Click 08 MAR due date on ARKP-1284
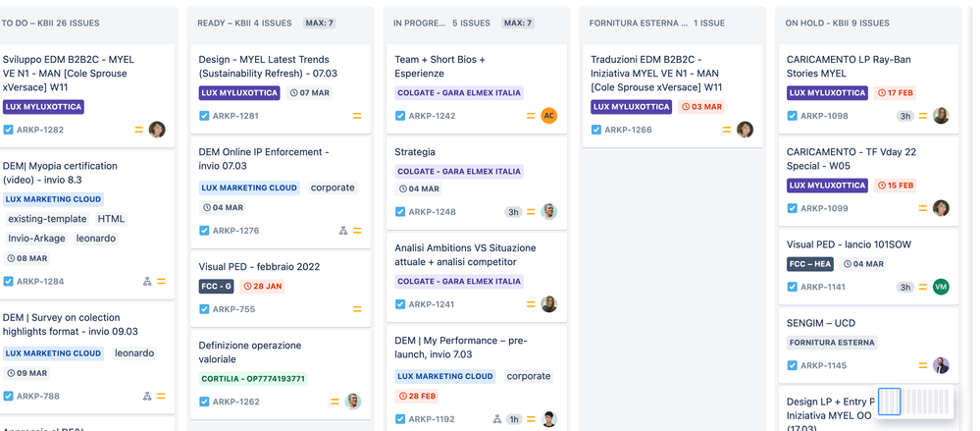The image size is (980, 431). 26,258
